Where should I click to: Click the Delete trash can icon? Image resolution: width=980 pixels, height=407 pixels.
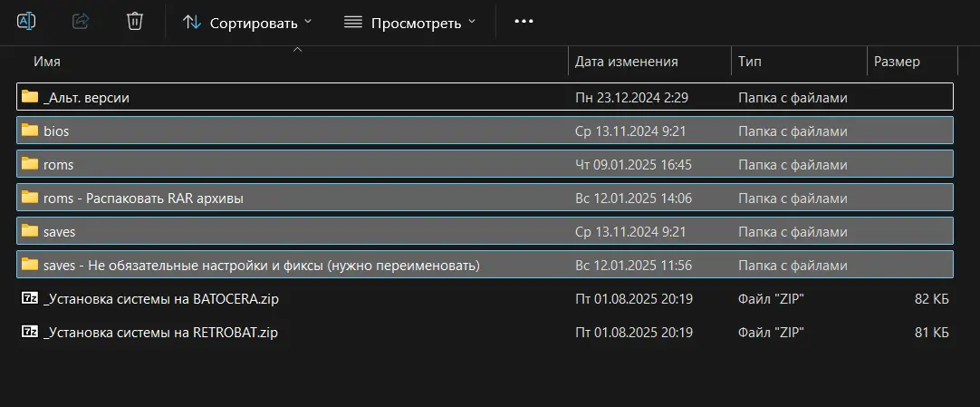click(134, 22)
